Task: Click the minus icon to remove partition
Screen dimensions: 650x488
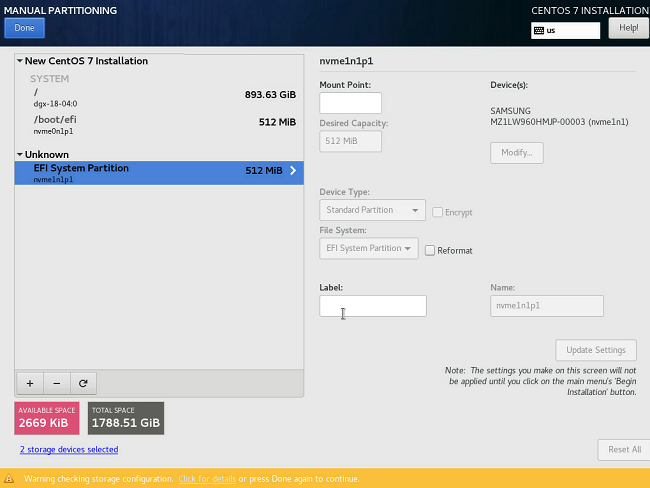Action: [56, 383]
